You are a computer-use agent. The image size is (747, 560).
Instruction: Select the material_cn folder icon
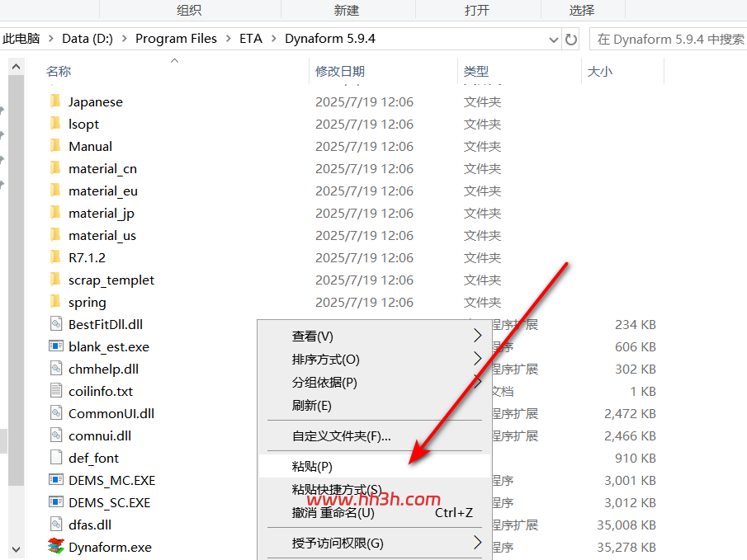pos(56,168)
